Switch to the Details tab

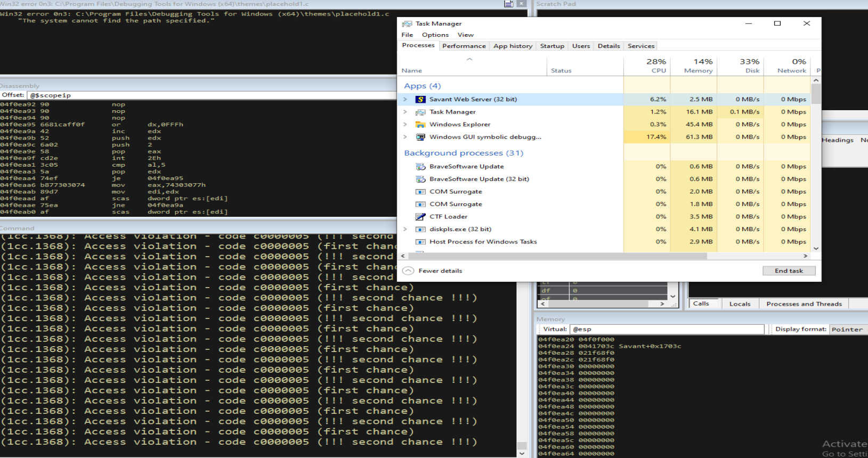609,46
